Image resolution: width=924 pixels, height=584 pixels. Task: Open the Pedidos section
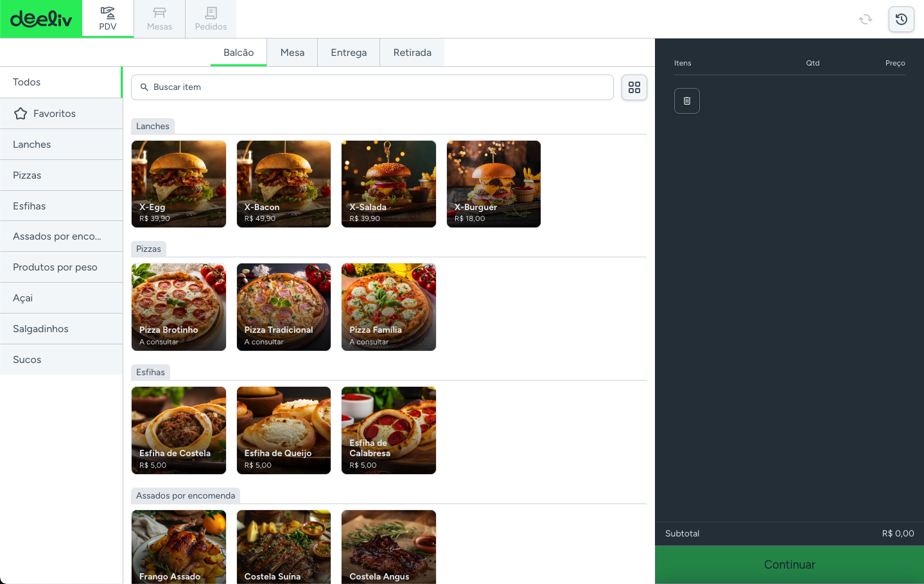point(211,19)
